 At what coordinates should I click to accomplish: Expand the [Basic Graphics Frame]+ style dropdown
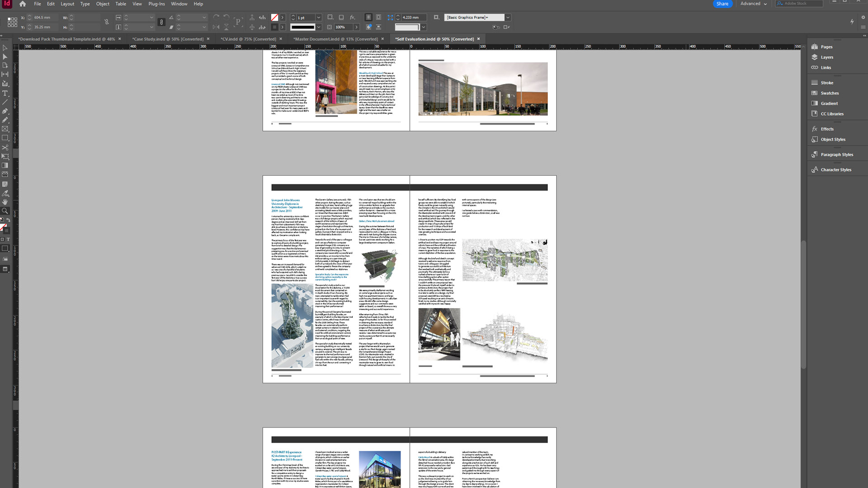click(x=508, y=17)
